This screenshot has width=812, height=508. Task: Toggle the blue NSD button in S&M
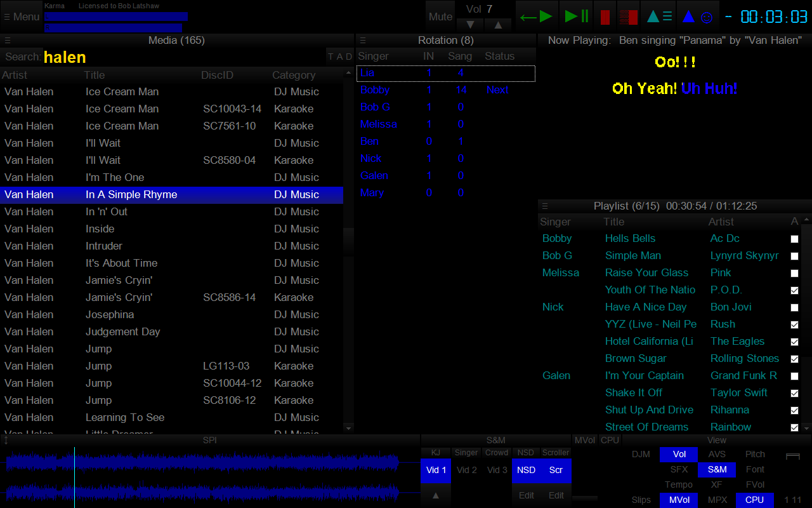tap(526, 471)
